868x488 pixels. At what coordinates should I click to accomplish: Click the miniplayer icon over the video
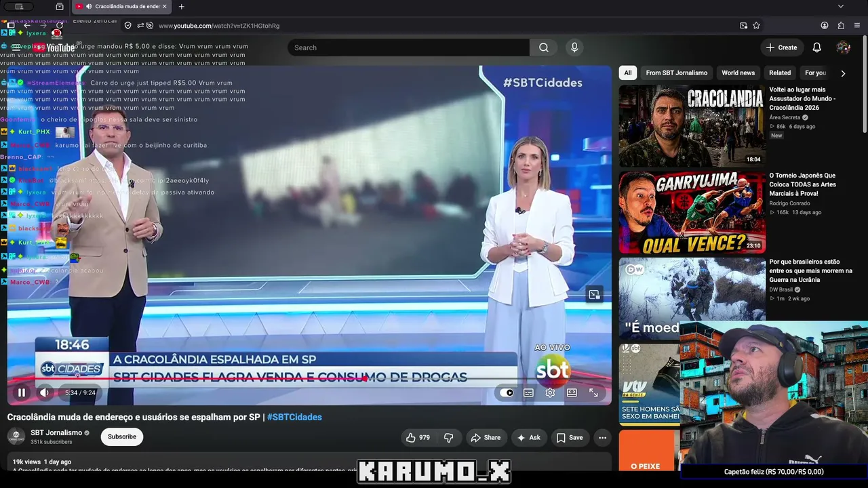tap(594, 294)
